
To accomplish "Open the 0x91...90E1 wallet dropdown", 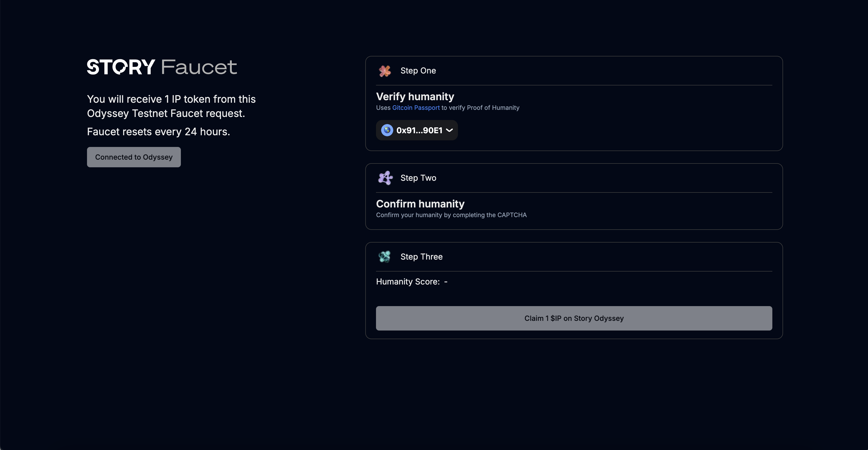I will (417, 130).
